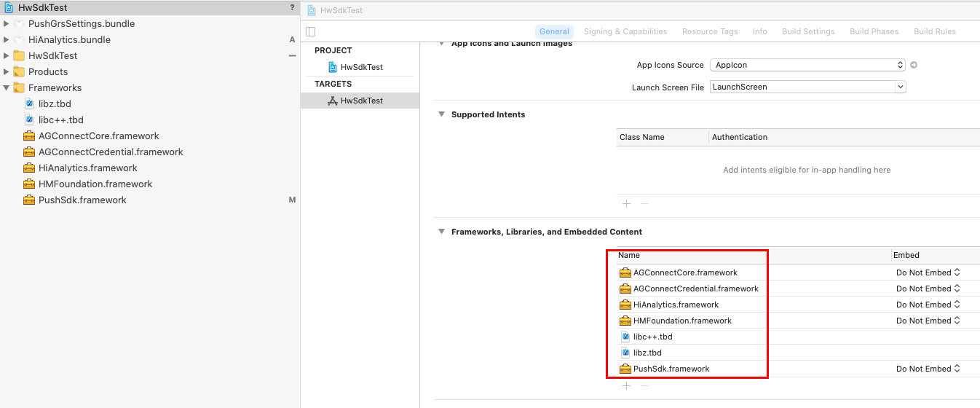Select AGConnectCredential.framework row in frameworks table
980x408 pixels.
(x=798, y=289)
